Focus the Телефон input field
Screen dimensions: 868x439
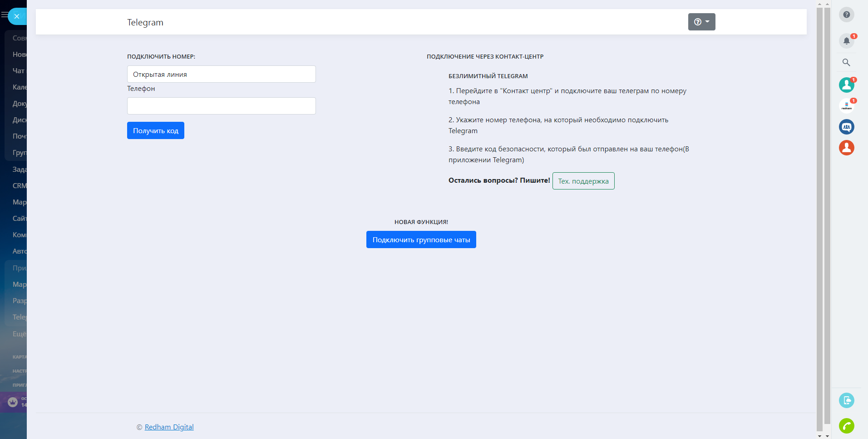tap(221, 106)
